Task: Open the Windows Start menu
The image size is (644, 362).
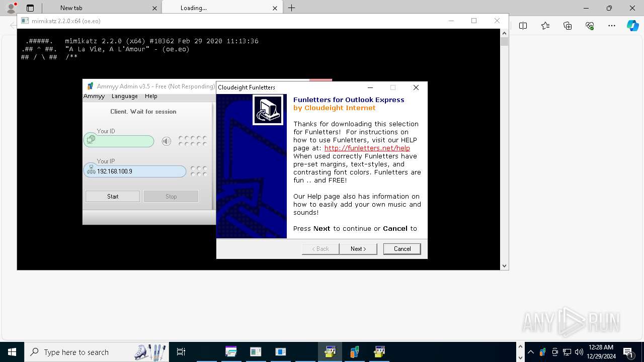Action: tap(12, 352)
